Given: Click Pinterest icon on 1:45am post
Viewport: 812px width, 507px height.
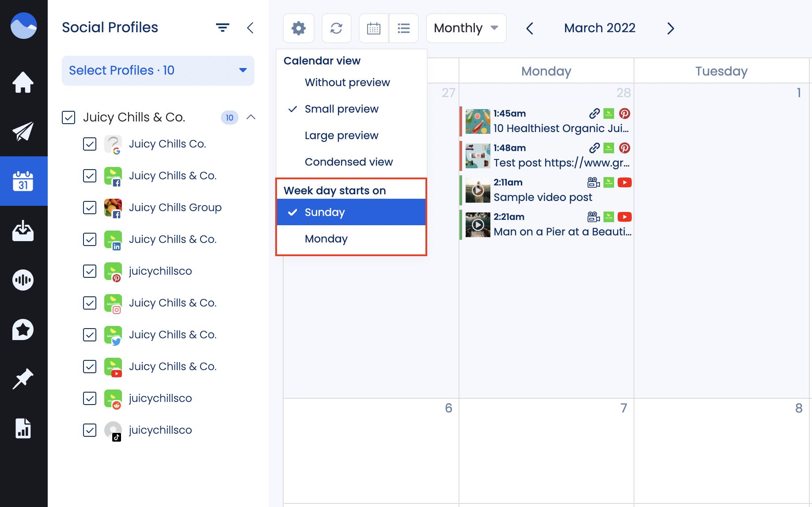Looking at the screenshot, I should [x=624, y=114].
